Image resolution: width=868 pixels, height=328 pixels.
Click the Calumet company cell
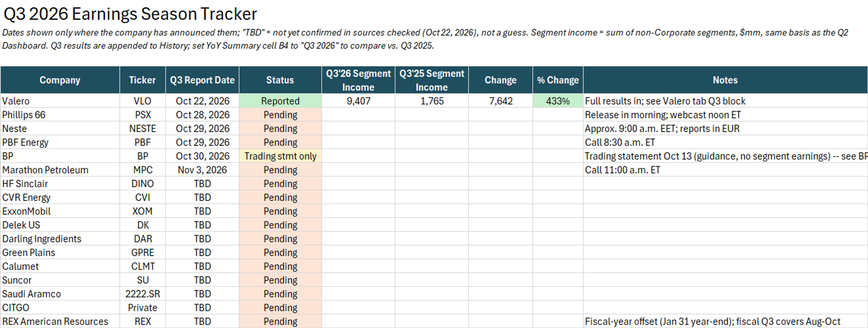coord(60,266)
